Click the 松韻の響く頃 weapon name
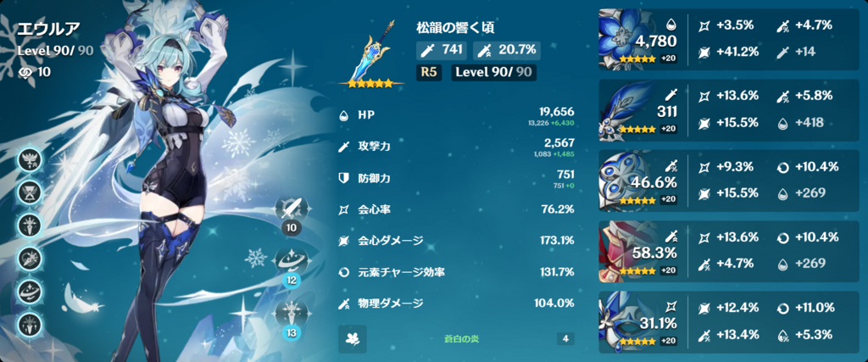Screen dimensions: 868x362 point(455,28)
